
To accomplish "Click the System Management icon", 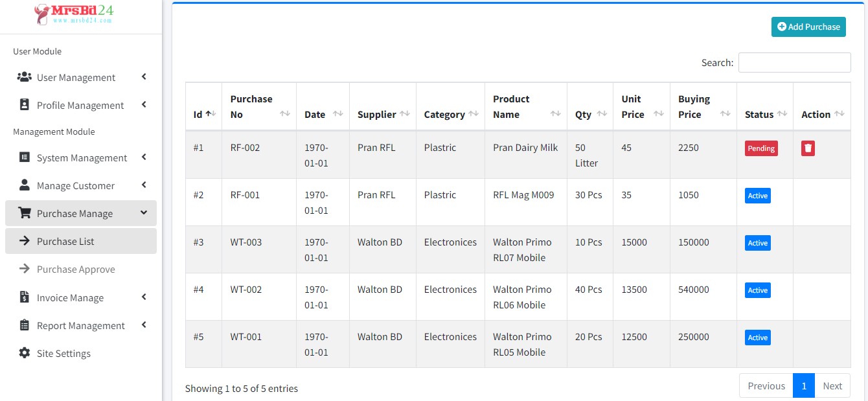I will pos(23,157).
